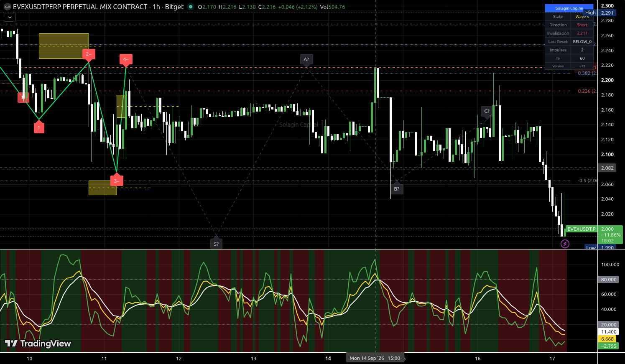Click date 17 on time axis
This screenshot has height=364, width=625.
pyautogui.click(x=552, y=359)
